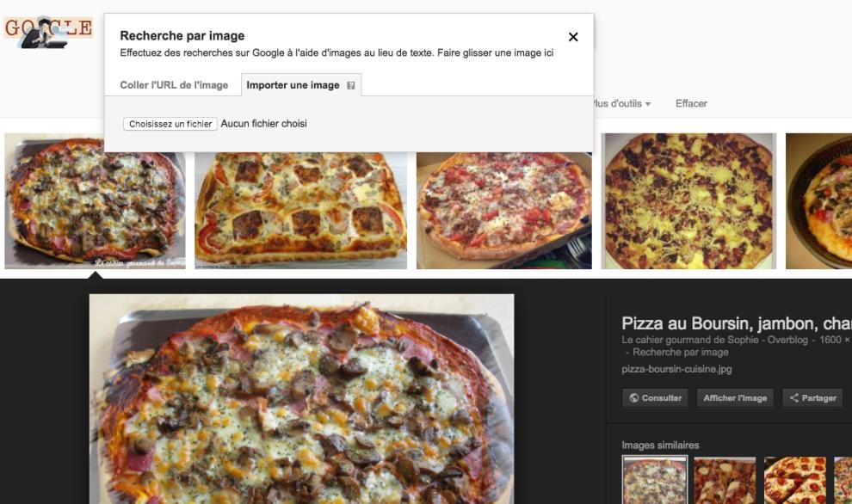This screenshot has height=504, width=852.
Task: Click the share icon on Partager
Action: pos(793,398)
